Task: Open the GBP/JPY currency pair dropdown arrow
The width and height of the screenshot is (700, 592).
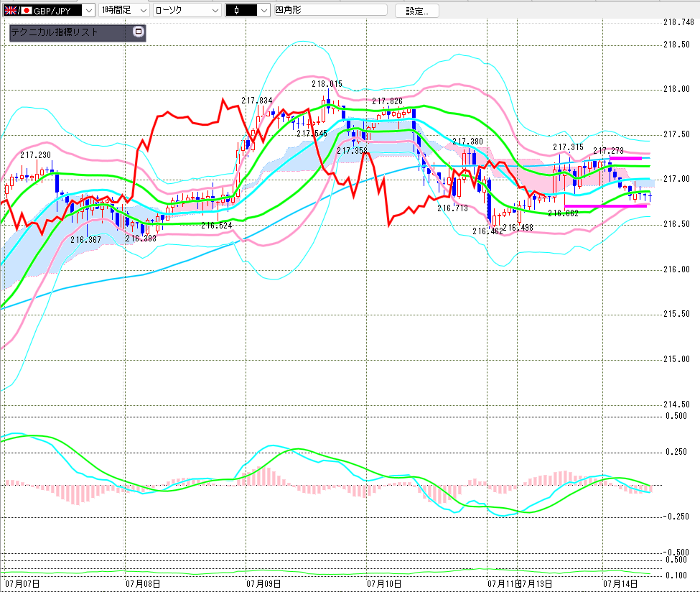Action: (89, 10)
